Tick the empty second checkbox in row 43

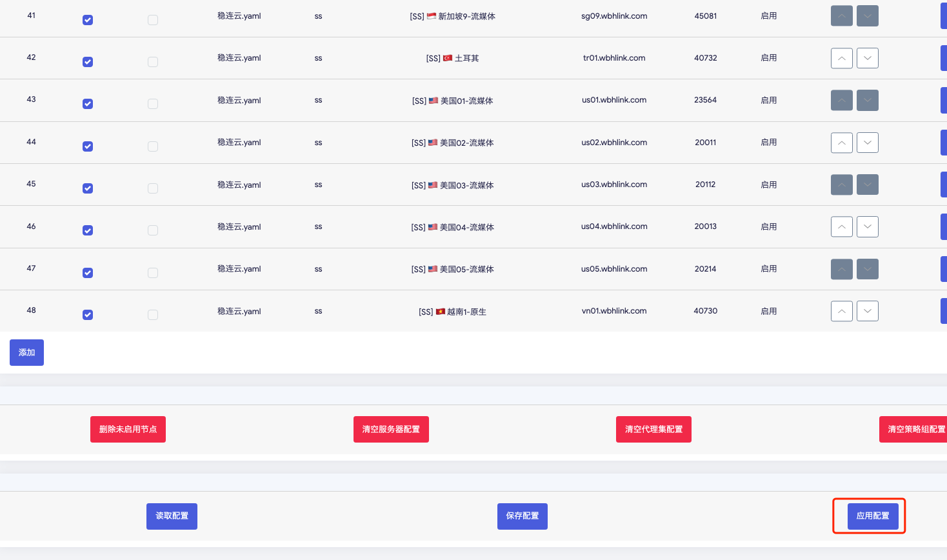click(x=153, y=104)
